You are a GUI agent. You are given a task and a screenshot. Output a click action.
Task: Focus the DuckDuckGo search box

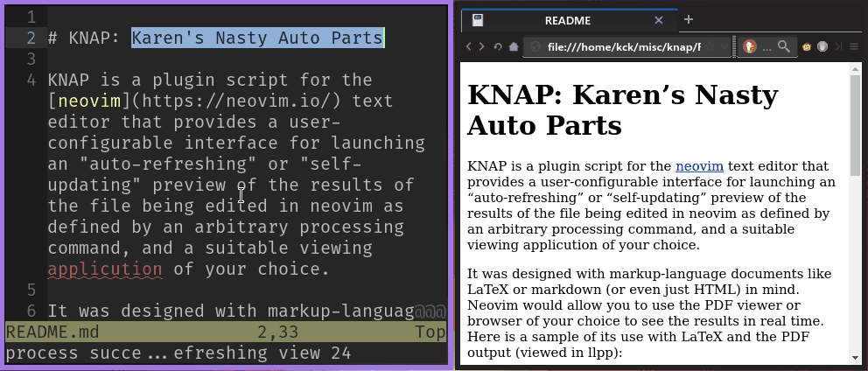pos(766,47)
